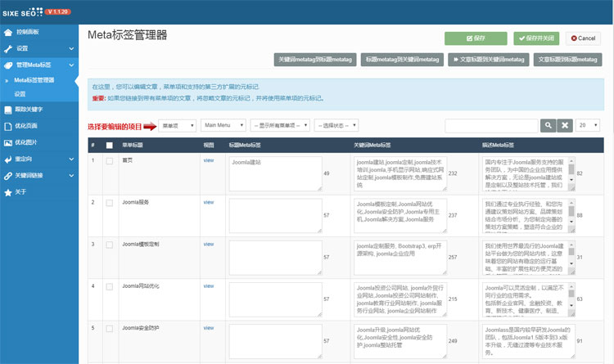Screen dimensions: 614x364
Task: Click the view link for Joomla服务
Action: (x=208, y=201)
